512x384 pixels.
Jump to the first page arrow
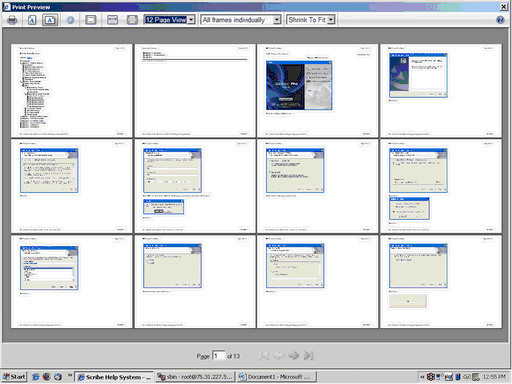pyautogui.click(x=263, y=355)
